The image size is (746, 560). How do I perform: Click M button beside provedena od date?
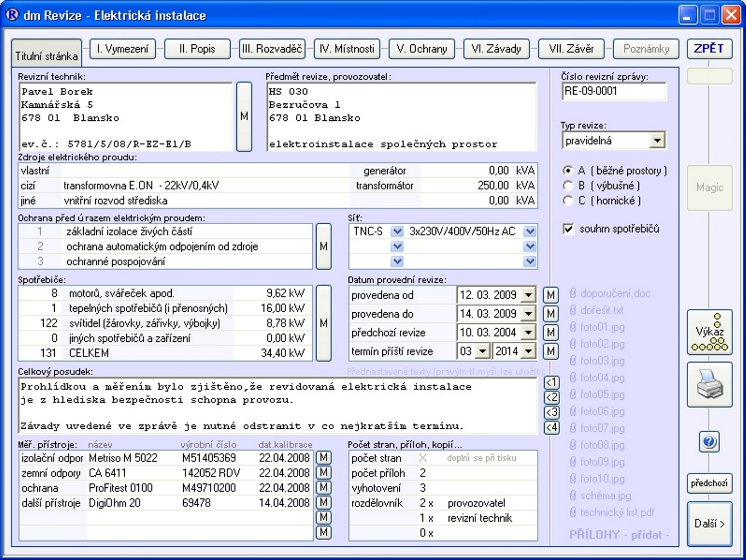coord(551,295)
